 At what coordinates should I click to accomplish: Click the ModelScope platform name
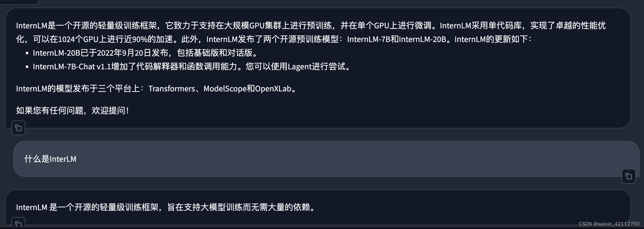coord(225,89)
